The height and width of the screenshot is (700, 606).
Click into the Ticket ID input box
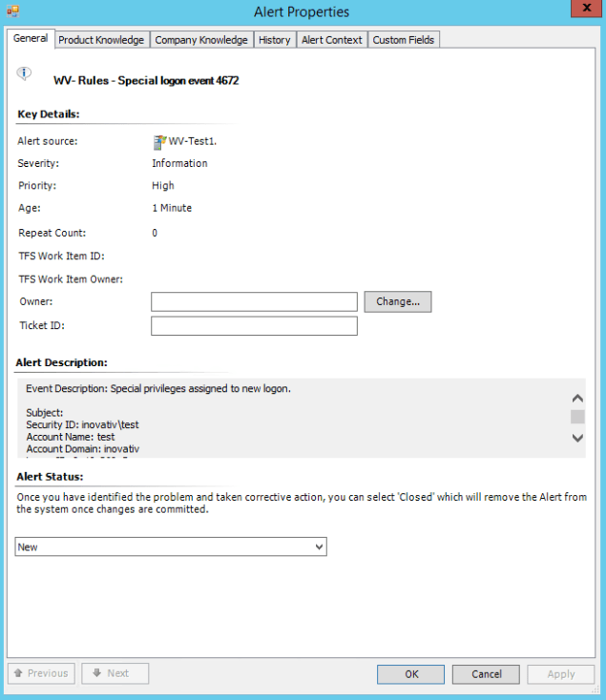254,326
